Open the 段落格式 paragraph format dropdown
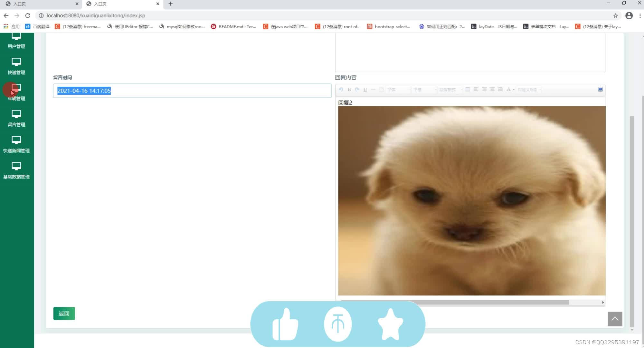This screenshot has height=348, width=644. click(x=450, y=90)
